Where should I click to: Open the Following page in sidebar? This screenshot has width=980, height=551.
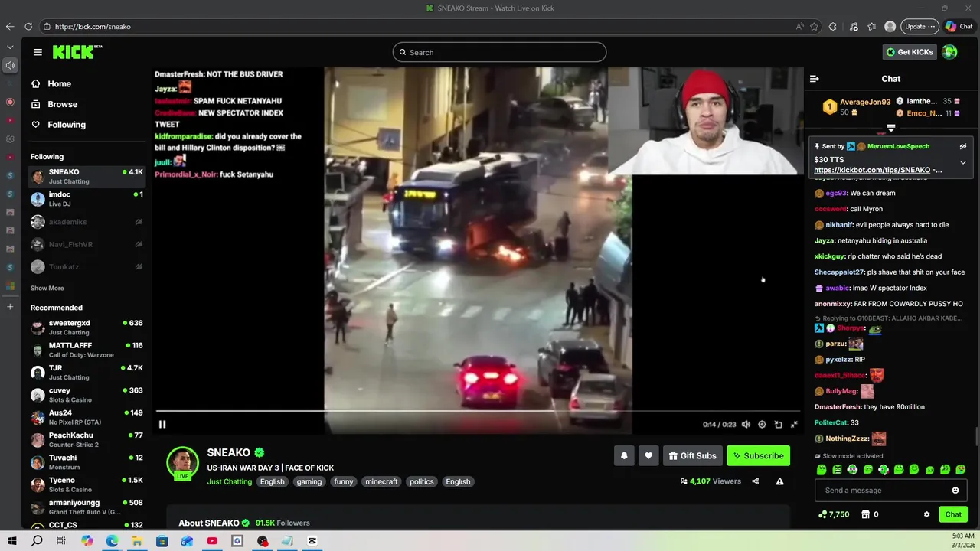click(67, 125)
